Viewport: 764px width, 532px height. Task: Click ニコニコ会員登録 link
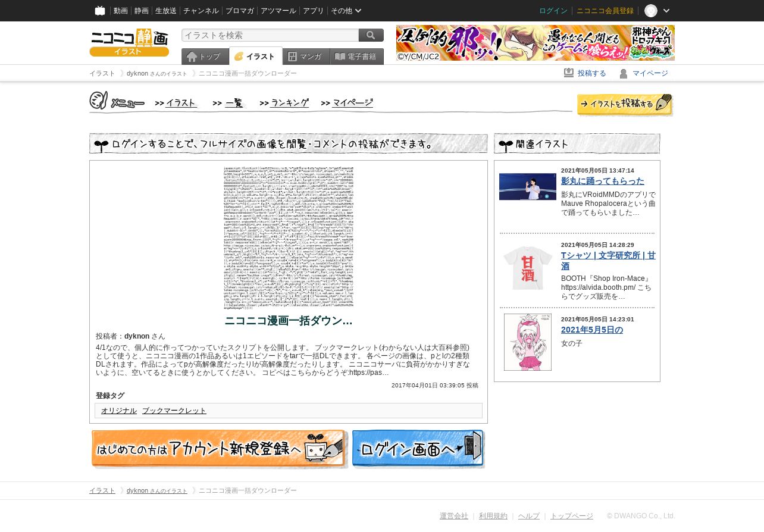pos(605,11)
